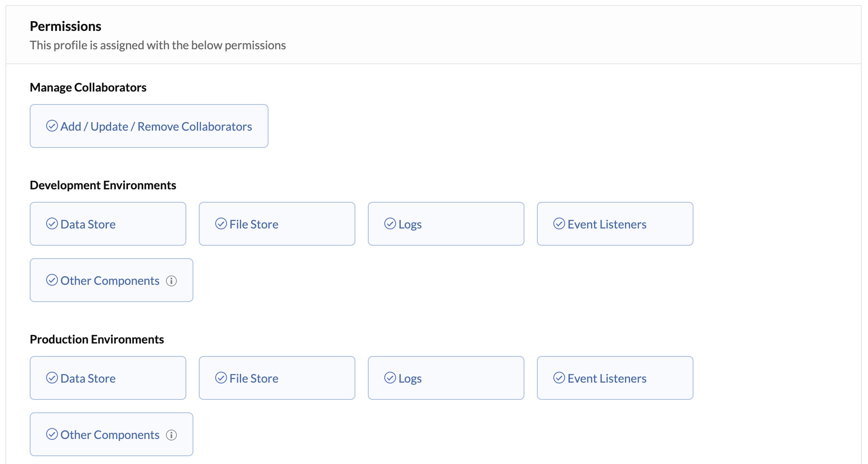Toggle the Add / Update / Remove Collaborators permission
Viewport: 868px width, 464px height.
149,126
